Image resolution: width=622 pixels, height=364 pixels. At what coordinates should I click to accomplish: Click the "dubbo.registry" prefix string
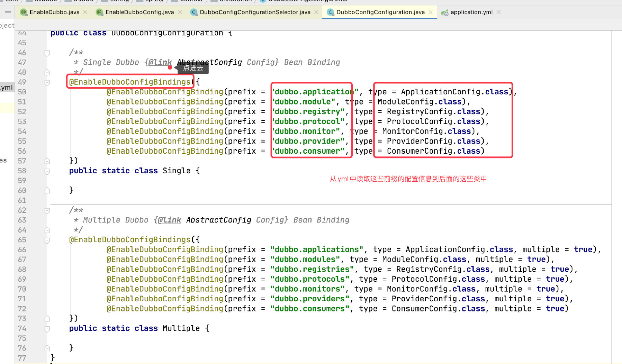coord(307,112)
